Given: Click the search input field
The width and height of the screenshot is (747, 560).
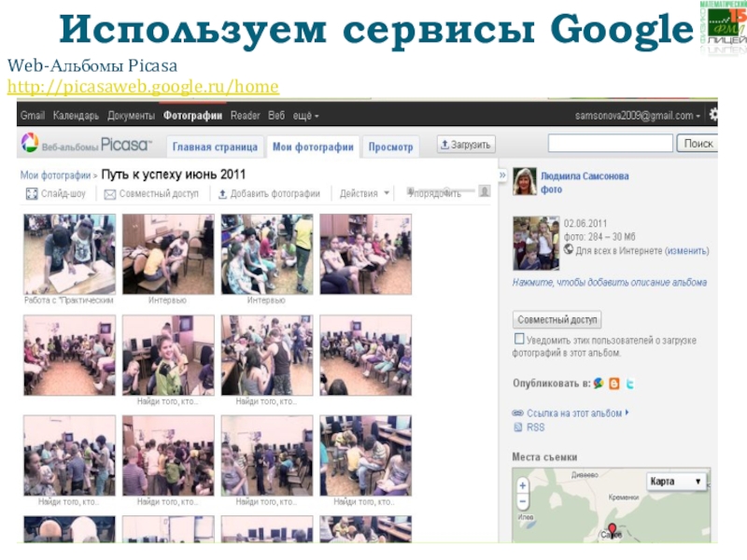Looking at the screenshot, I should coord(611,143).
